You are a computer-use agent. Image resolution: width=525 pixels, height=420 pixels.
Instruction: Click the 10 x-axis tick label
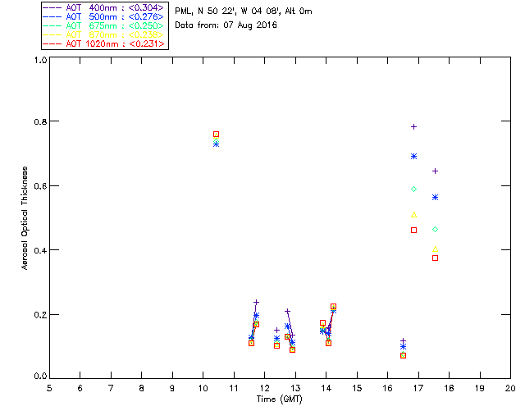[203, 388]
